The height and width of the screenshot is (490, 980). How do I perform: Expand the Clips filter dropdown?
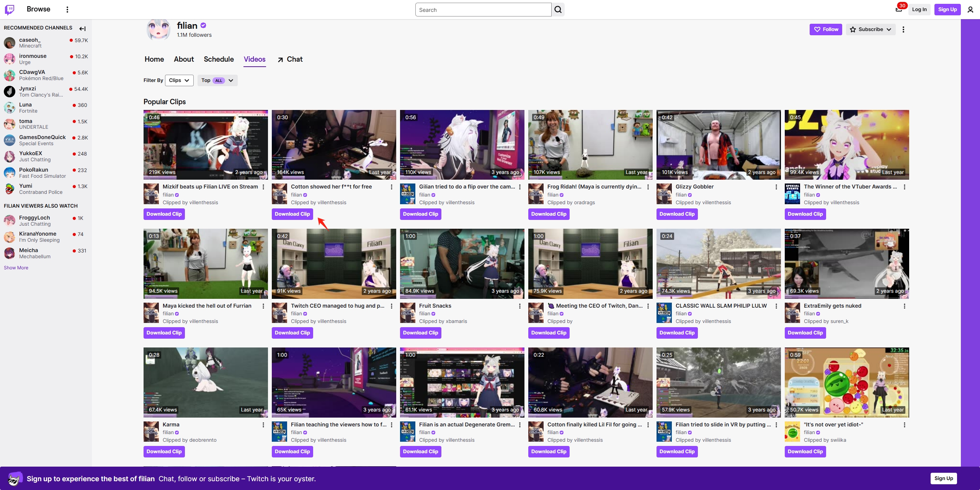[x=180, y=80]
